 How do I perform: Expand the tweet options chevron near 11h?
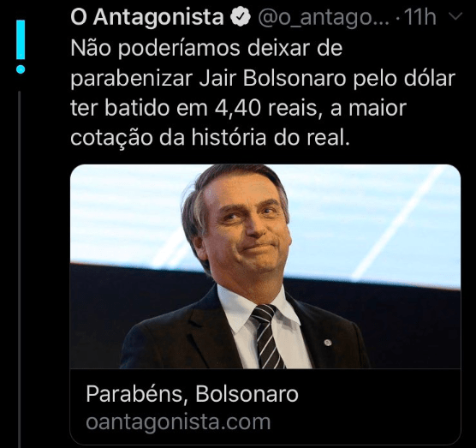(x=455, y=16)
